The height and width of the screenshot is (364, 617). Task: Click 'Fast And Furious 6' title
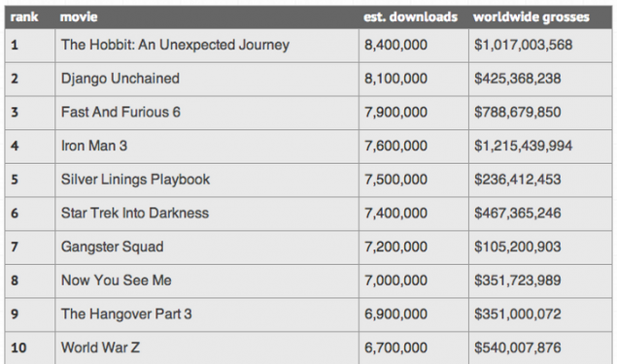point(120,112)
